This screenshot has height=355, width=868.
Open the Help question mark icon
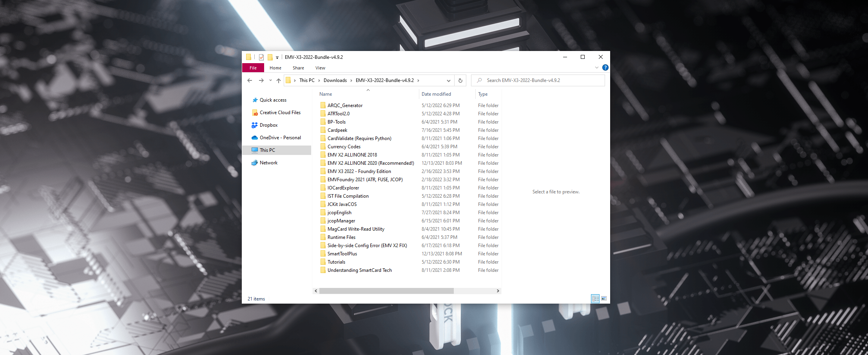pyautogui.click(x=605, y=67)
